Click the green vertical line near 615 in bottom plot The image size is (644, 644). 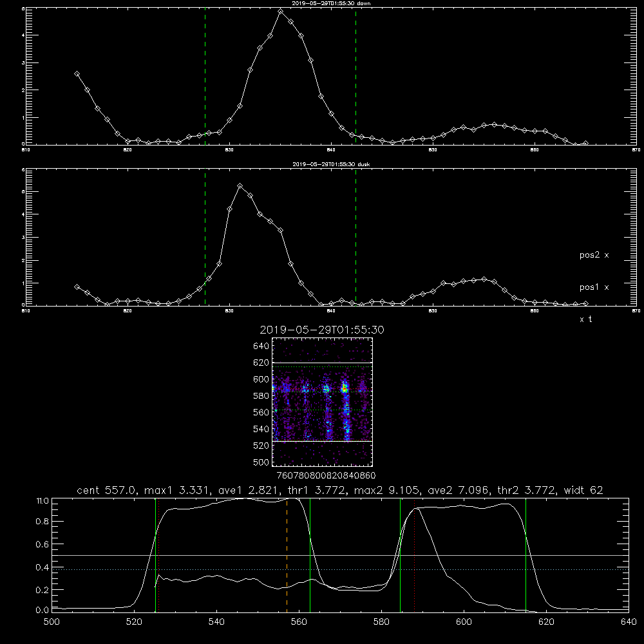[x=526, y=554]
